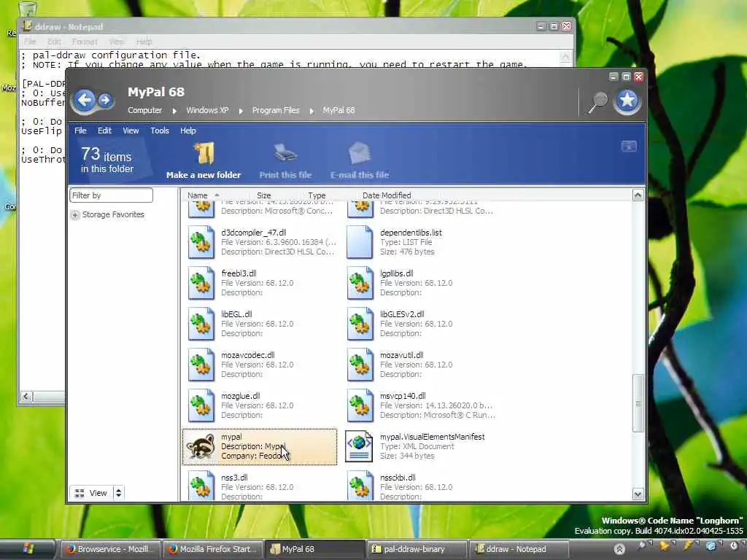Image resolution: width=747 pixels, height=560 pixels.
Task: Click E-mail this file
Action: 359,161
